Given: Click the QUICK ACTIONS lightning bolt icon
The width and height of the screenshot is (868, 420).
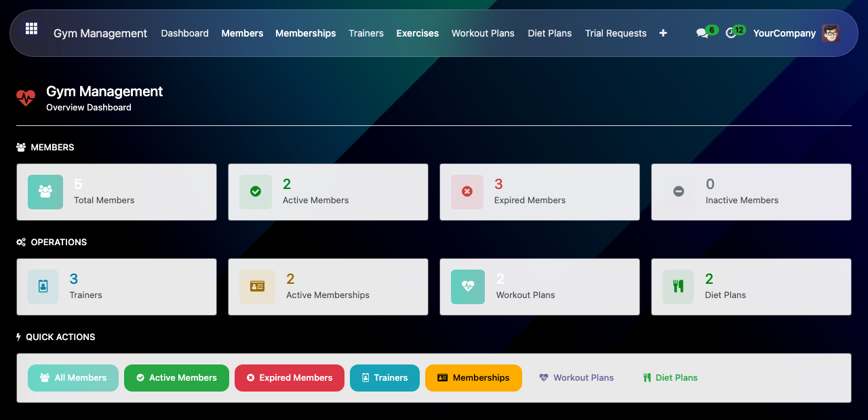Looking at the screenshot, I should (x=18, y=337).
